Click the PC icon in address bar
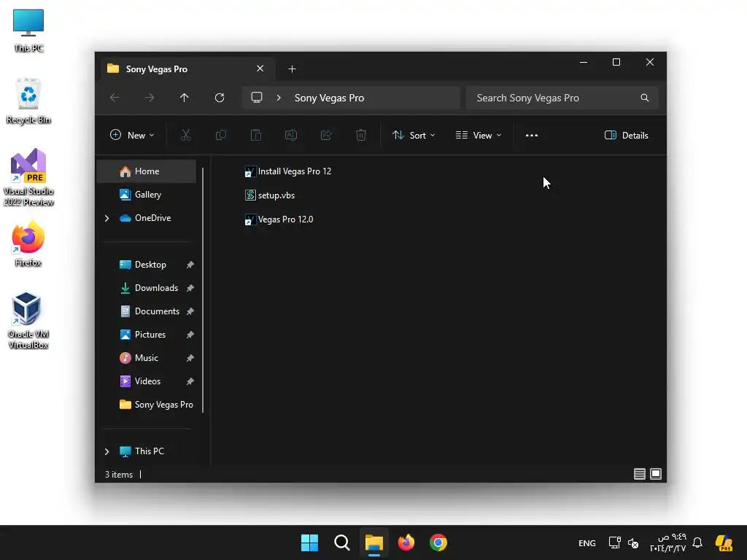Screen dimensions: 747x560 click(257, 98)
